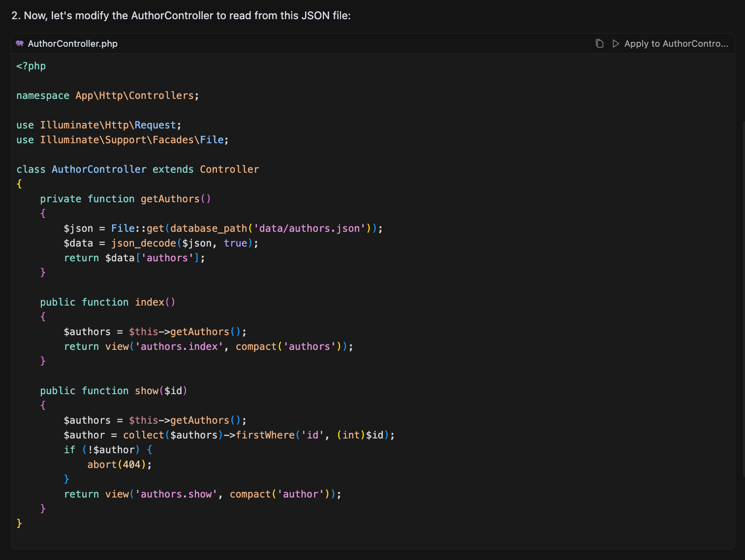Select the use Illuminate\Http\Request statement
Image resolution: width=745 pixels, height=560 pixels.
click(x=98, y=124)
